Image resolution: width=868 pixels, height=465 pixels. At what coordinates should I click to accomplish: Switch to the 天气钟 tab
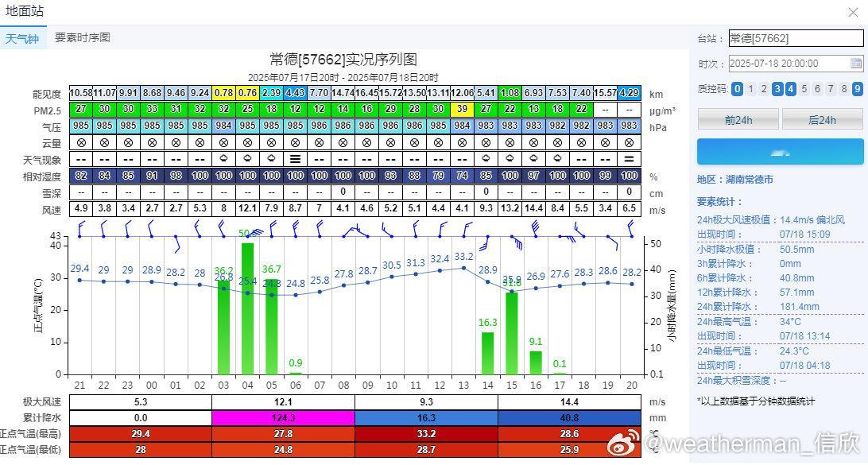coord(22,38)
